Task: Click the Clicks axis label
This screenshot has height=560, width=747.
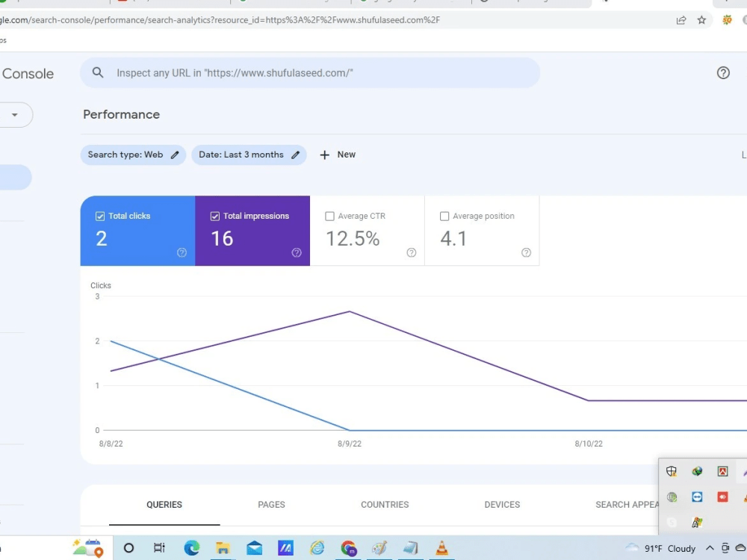Action: click(101, 285)
